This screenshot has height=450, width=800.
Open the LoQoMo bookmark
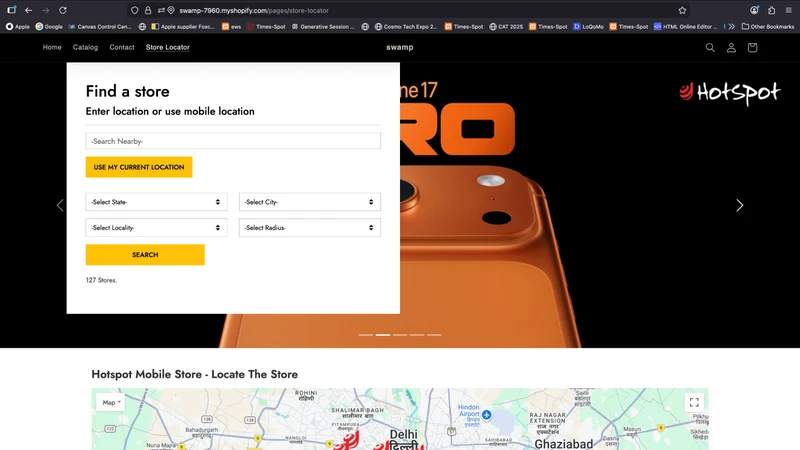[x=588, y=27]
